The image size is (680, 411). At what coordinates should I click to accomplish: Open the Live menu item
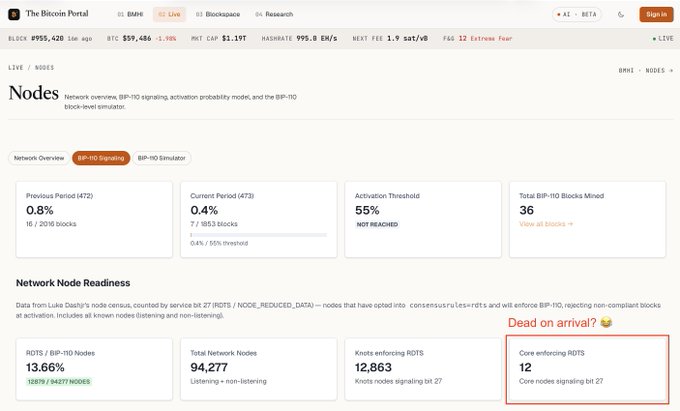click(x=169, y=14)
